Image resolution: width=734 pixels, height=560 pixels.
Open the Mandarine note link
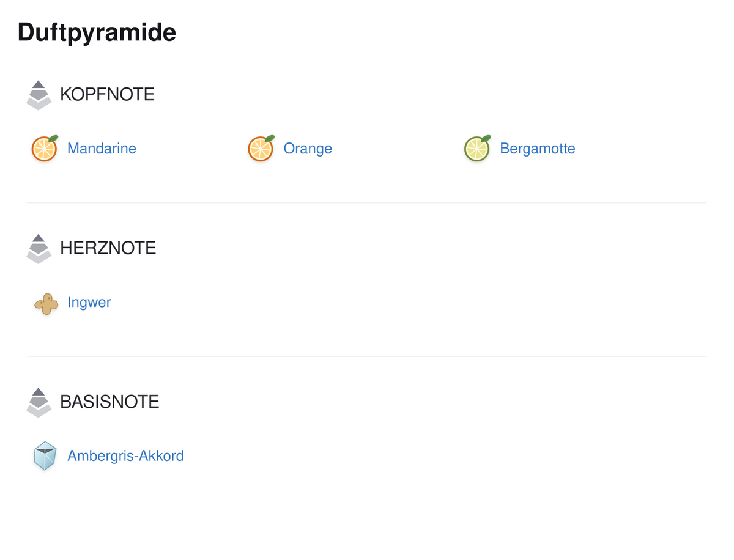point(102,149)
